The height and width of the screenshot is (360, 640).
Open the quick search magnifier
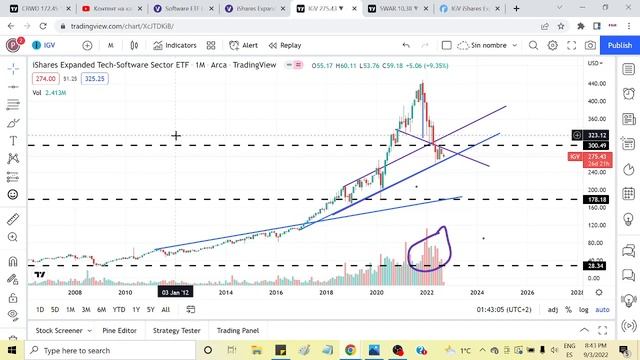533,45
